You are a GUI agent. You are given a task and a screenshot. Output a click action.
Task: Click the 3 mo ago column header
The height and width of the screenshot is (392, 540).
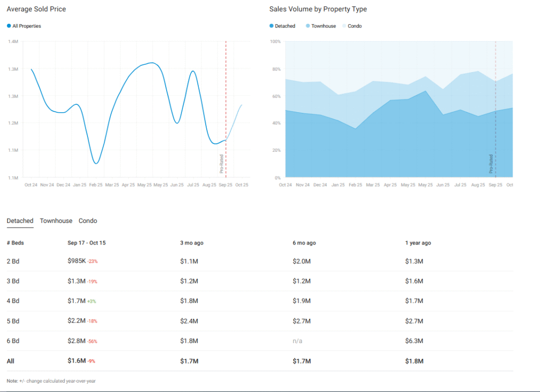[x=192, y=243]
